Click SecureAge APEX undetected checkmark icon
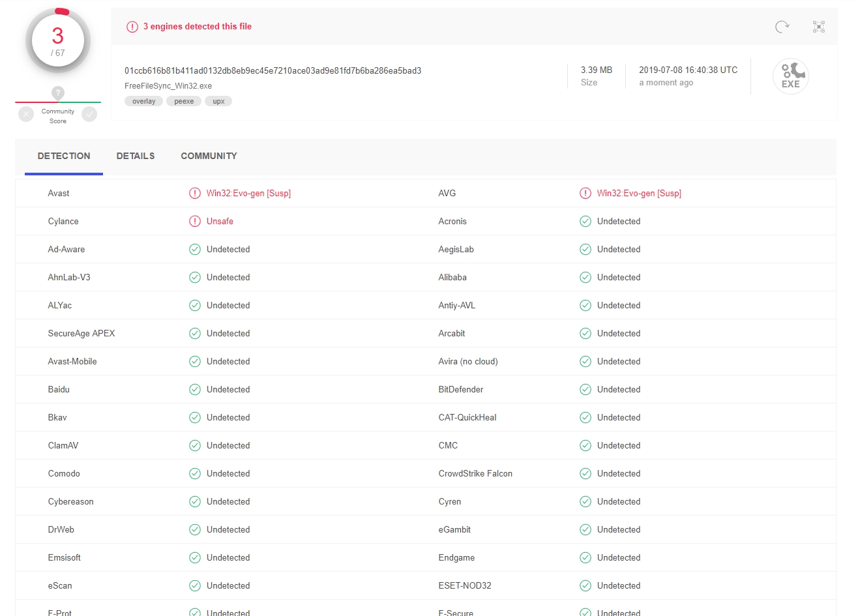 (195, 333)
